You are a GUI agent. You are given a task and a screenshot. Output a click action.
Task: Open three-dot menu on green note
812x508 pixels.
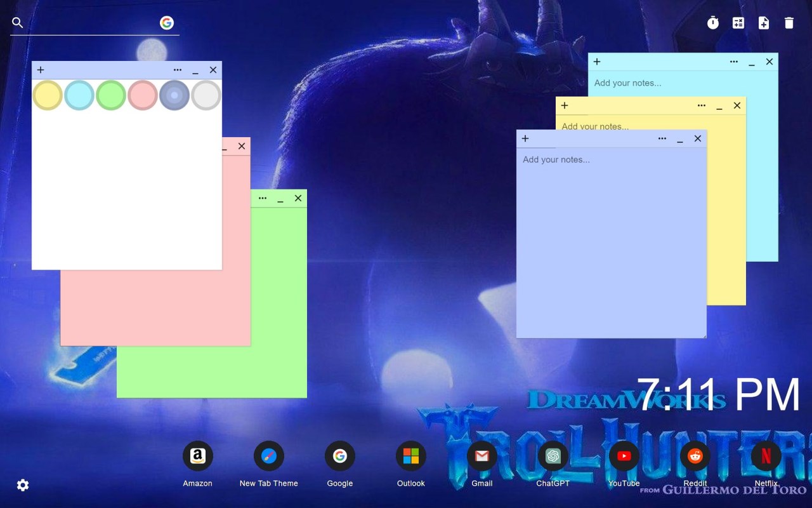(x=263, y=198)
